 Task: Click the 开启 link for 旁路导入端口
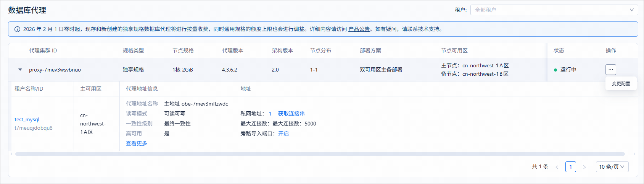(283, 134)
